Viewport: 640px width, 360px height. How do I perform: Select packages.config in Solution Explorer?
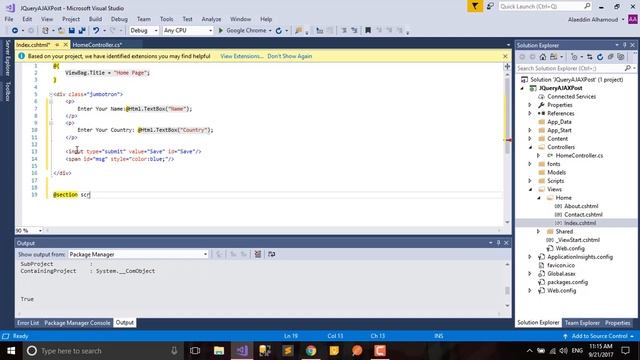click(x=567, y=282)
